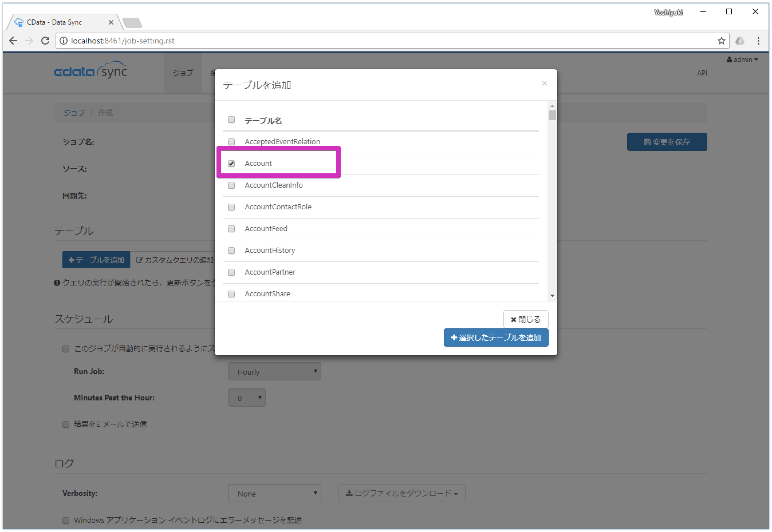Enable 結果をE メールで送信 option
The width and height of the screenshot is (772, 532).
click(x=66, y=424)
